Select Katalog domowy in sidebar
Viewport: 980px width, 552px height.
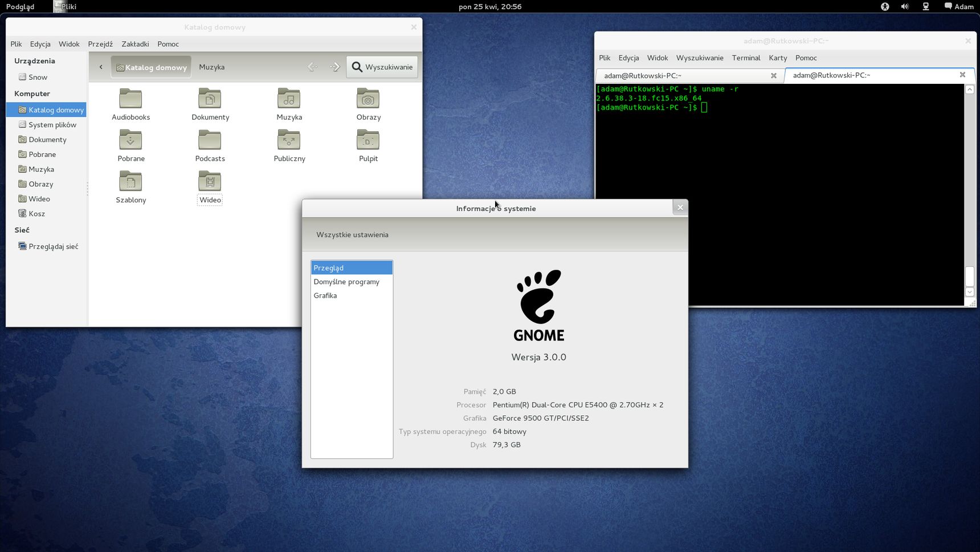(46, 109)
